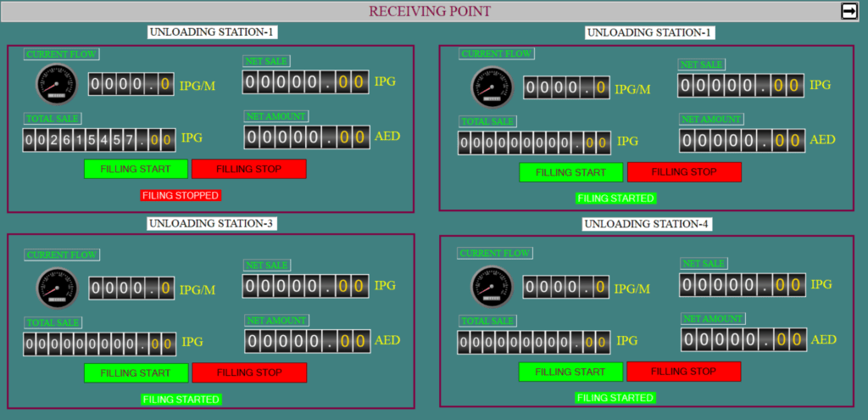This screenshot has width=868, height=420.
Task: Hit FILLING STOP in Unloading Station-3
Action: (249, 372)
